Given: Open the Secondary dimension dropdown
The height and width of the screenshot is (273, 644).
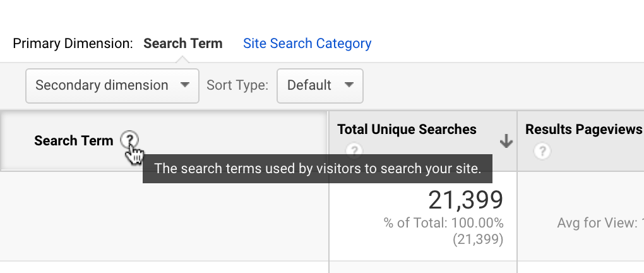Looking at the screenshot, I should [112, 85].
